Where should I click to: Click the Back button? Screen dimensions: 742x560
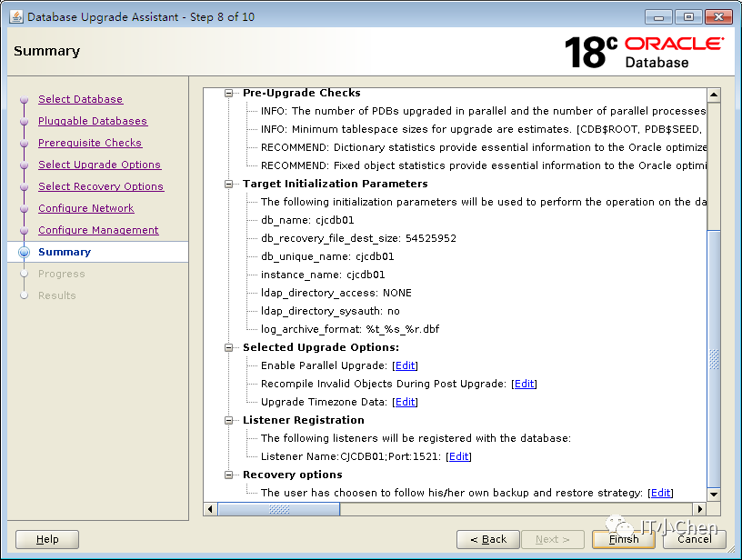[488, 539]
